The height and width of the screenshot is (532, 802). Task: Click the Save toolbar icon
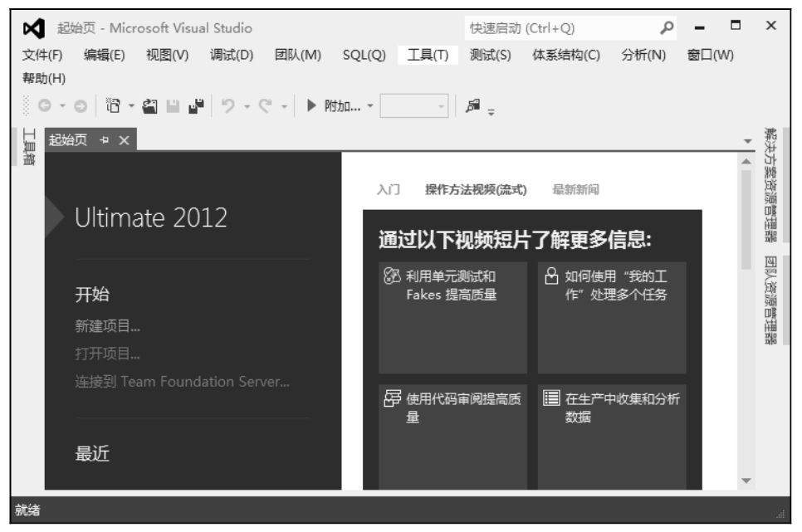[x=173, y=106]
